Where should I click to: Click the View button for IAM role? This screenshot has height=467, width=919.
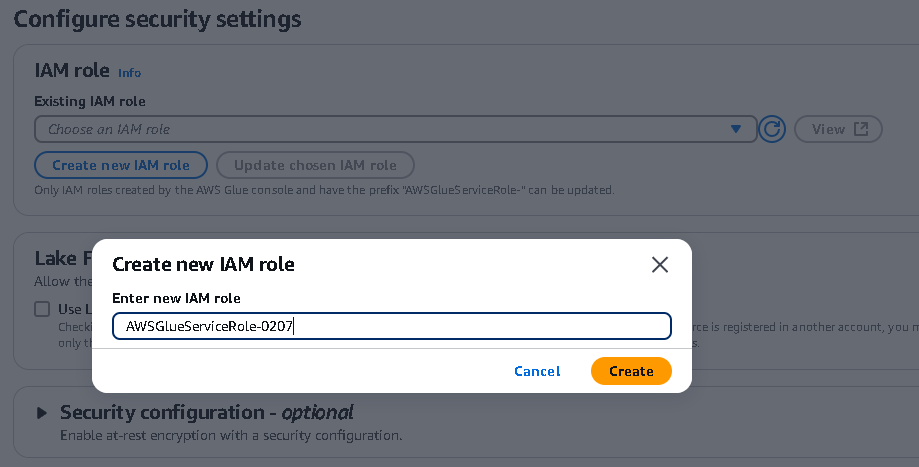[x=838, y=129]
